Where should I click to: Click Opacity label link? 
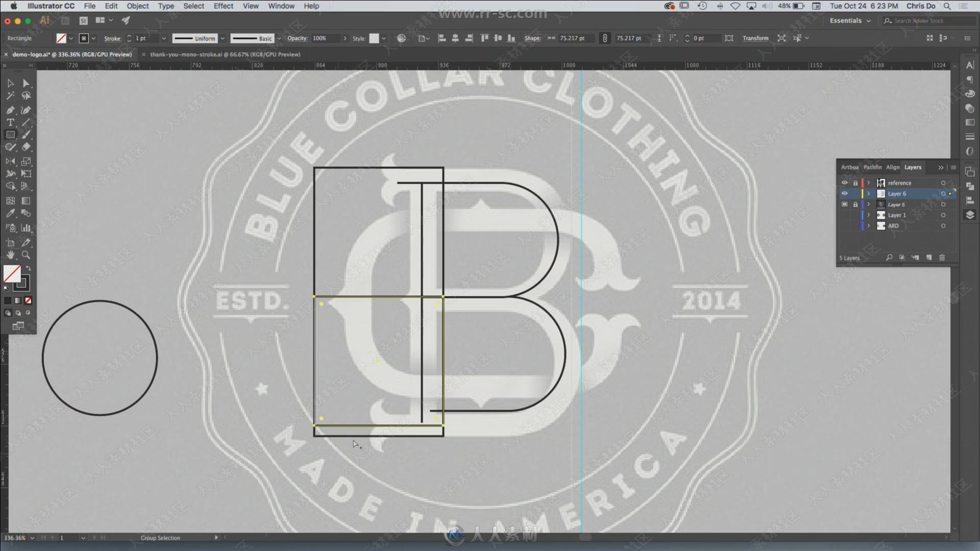tap(297, 38)
